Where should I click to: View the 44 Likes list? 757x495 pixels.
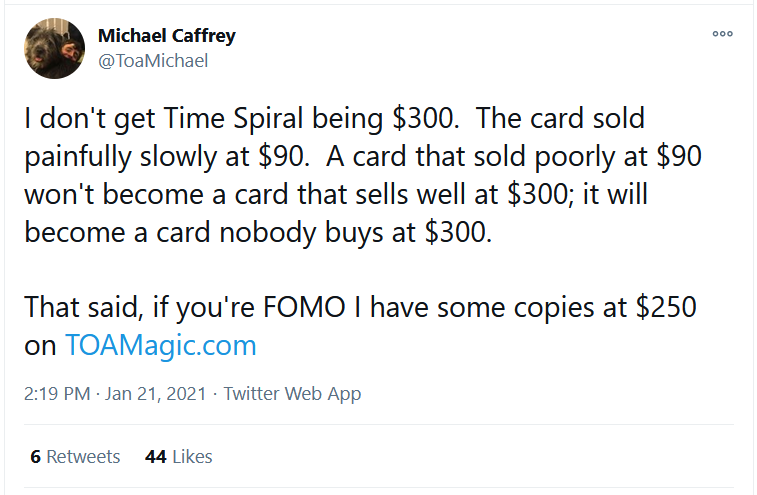pos(179,457)
